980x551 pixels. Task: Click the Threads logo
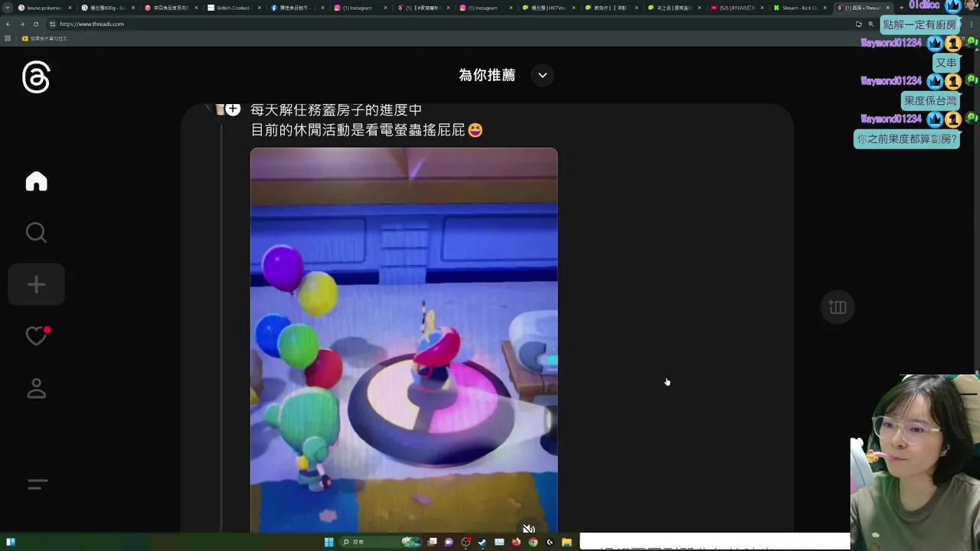36,78
